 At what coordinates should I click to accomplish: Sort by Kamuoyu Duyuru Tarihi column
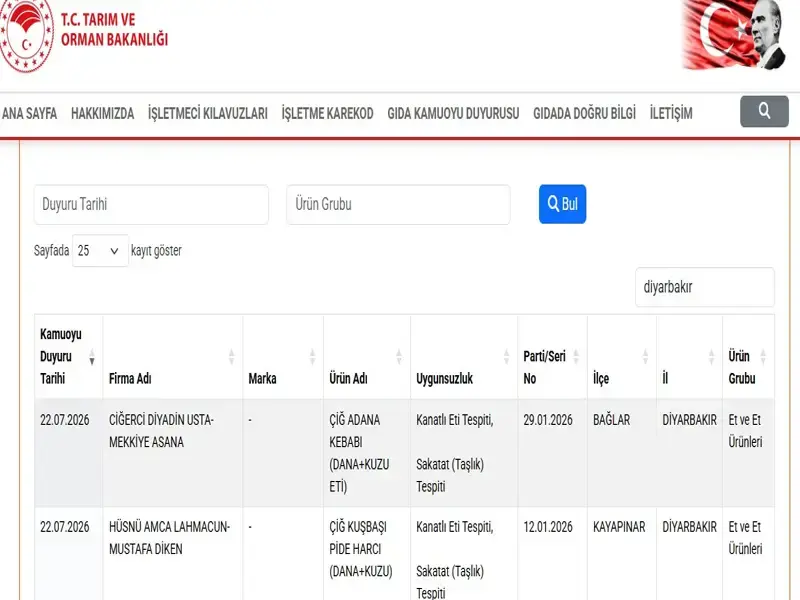coord(68,357)
